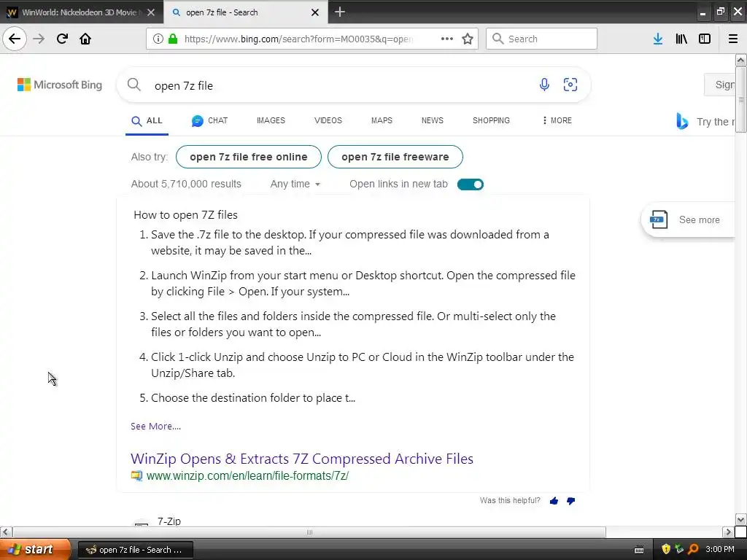Click the green secure connection padlock
This screenshot has height=560, width=747.
click(x=173, y=39)
